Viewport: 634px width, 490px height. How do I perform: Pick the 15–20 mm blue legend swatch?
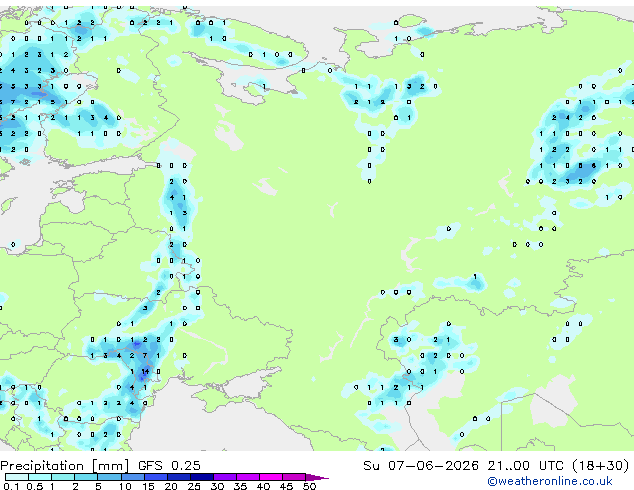click(155, 477)
